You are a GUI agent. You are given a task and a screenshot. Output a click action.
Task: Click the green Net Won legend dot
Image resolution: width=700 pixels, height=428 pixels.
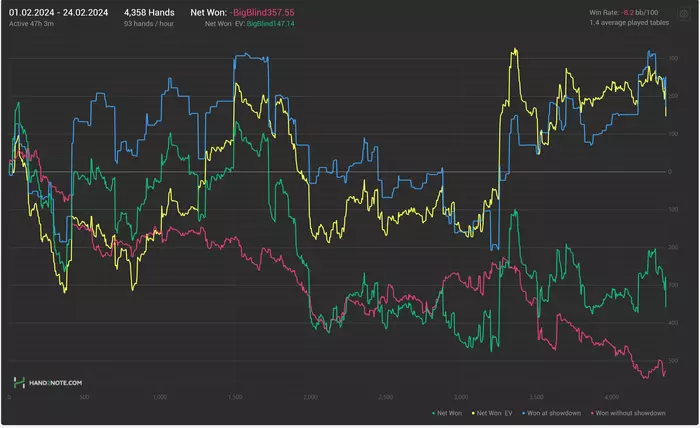tap(433, 412)
